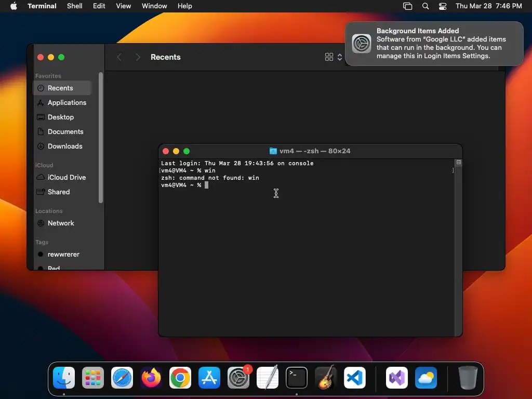Screen dimensions: 532x399
Task: Click the Favorites section header in Finder
Action: (48, 76)
